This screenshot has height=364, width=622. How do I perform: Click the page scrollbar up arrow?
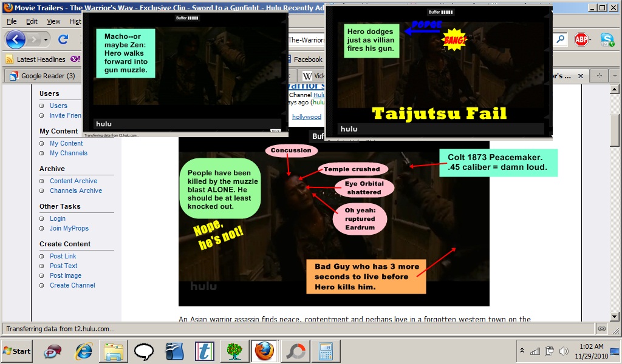tap(615, 89)
